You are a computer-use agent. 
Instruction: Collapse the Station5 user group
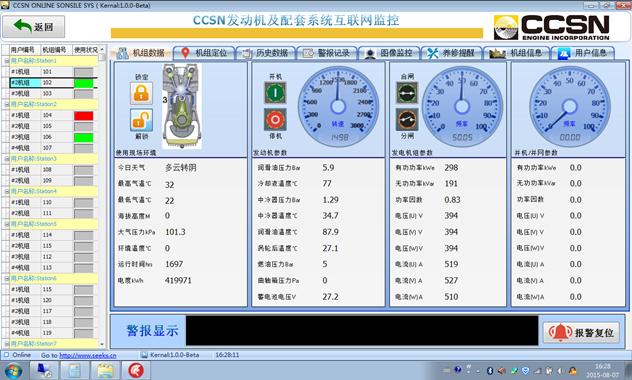[6, 224]
